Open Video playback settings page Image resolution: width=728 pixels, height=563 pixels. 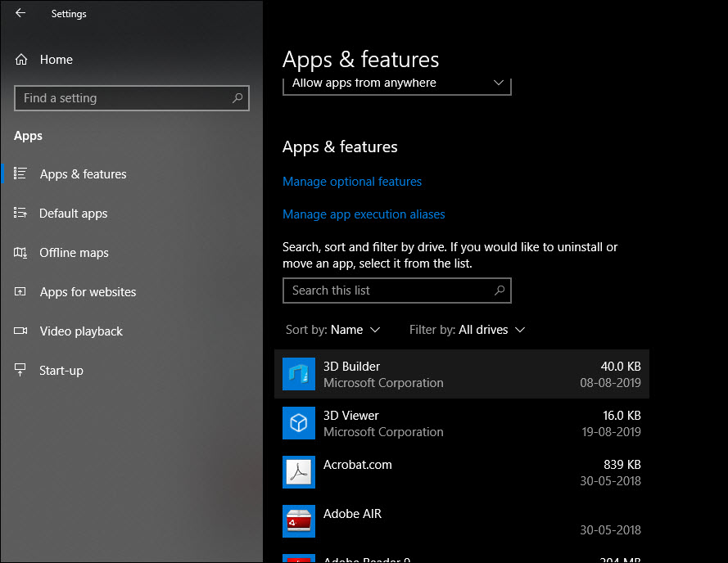point(81,331)
